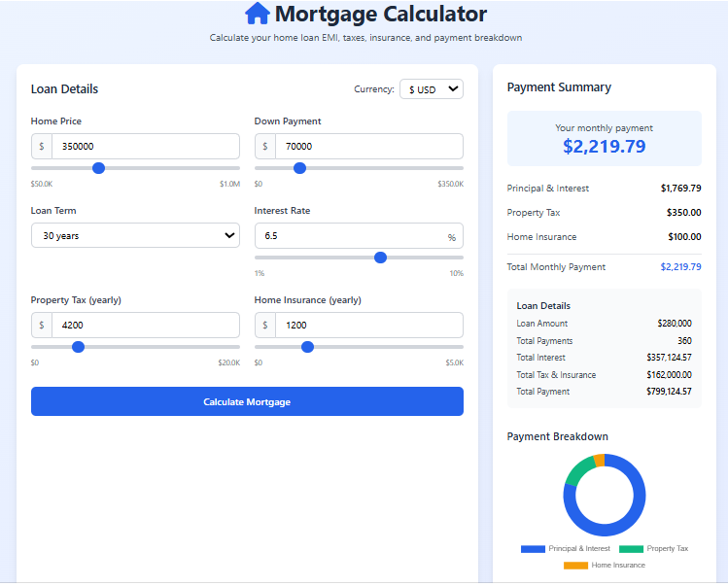This screenshot has height=586, width=728.
Task: Click the Home Insurance yearly input field
Action: (368, 326)
